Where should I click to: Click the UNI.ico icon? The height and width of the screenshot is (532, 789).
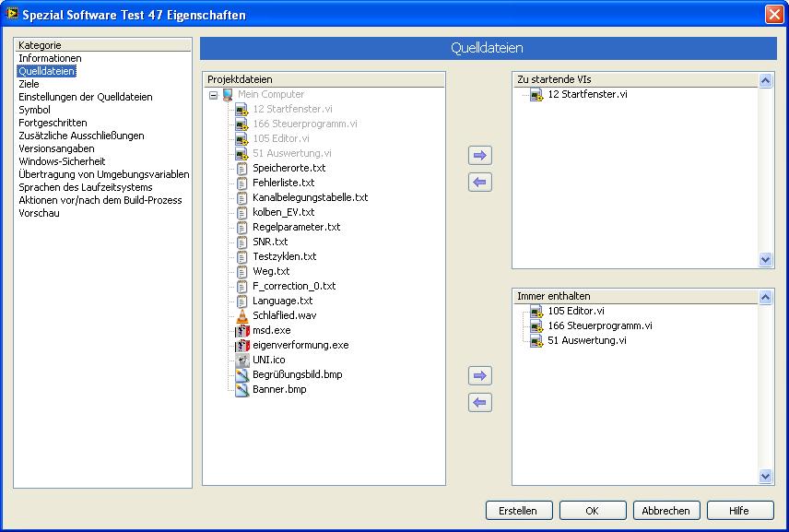click(x=242, y=360)
